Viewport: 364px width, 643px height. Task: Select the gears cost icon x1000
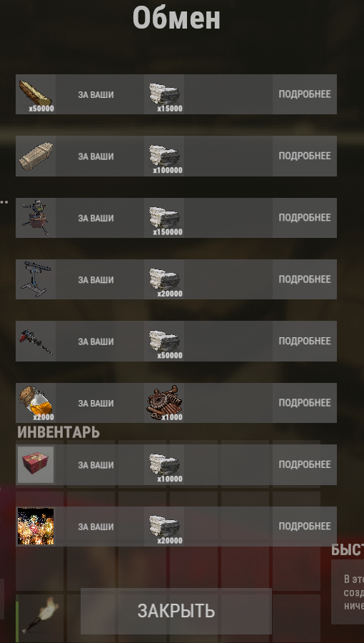tap(164, 403)
